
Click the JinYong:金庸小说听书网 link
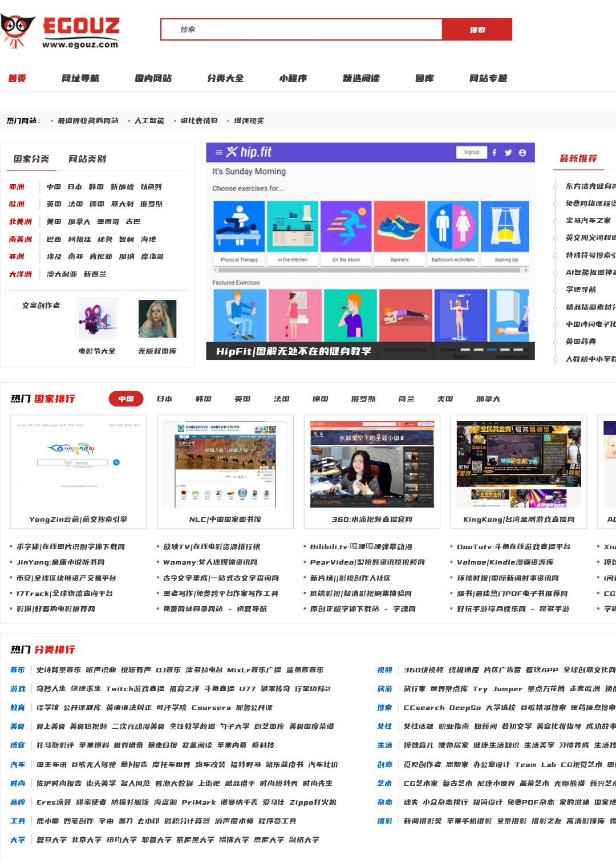[x=60, y=562]
